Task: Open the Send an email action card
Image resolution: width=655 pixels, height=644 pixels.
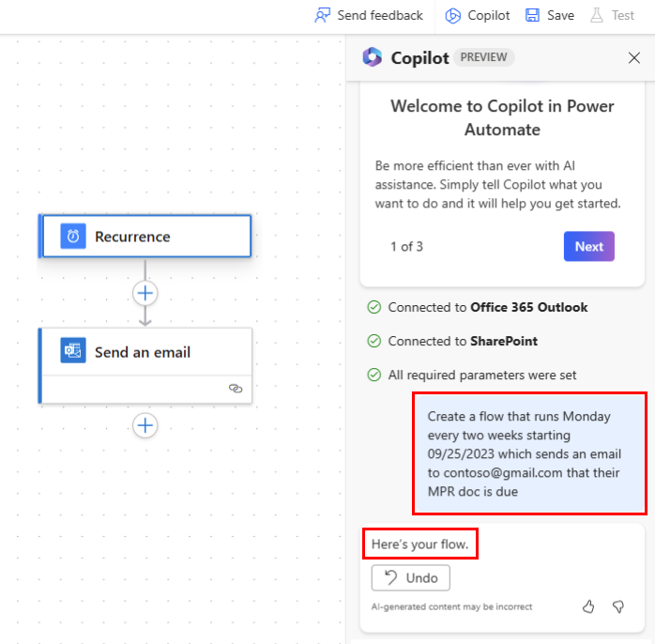Action: (145, 353)
